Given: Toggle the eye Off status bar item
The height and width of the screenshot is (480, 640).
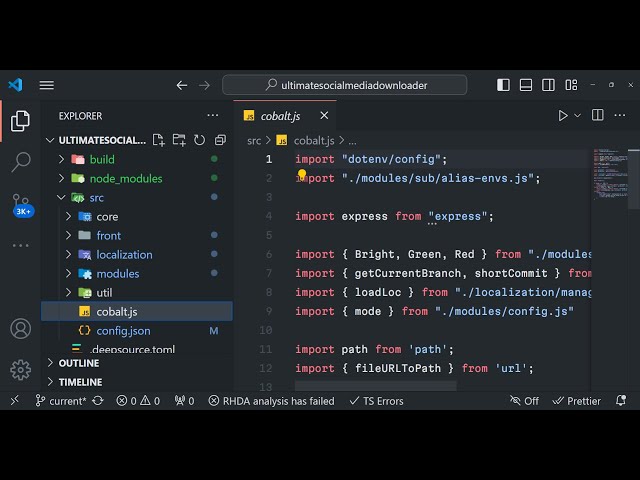Looking at the screenshot, I should point(524,400).
